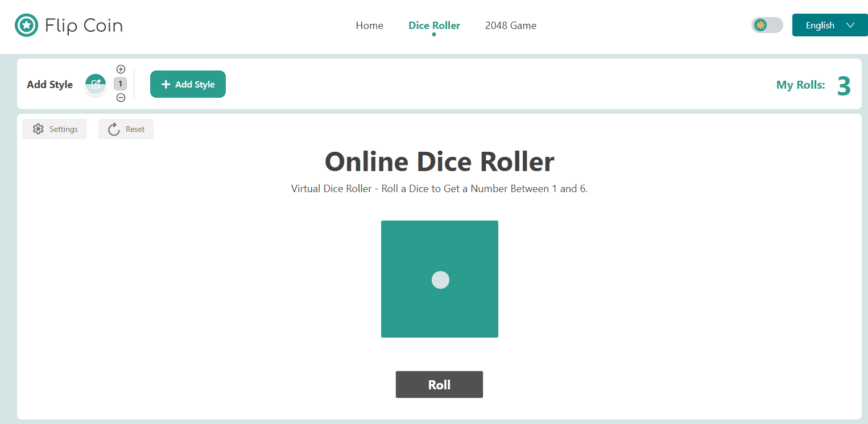The image size is (868, 424).
Task: Open the Settings gear button
Action: tap(55, 129)
